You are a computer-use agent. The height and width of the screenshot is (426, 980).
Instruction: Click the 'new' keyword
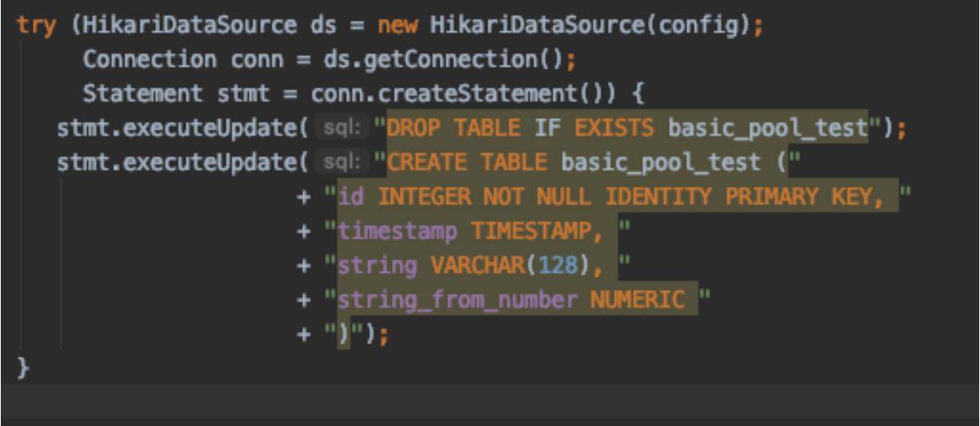tap(397, 25)
